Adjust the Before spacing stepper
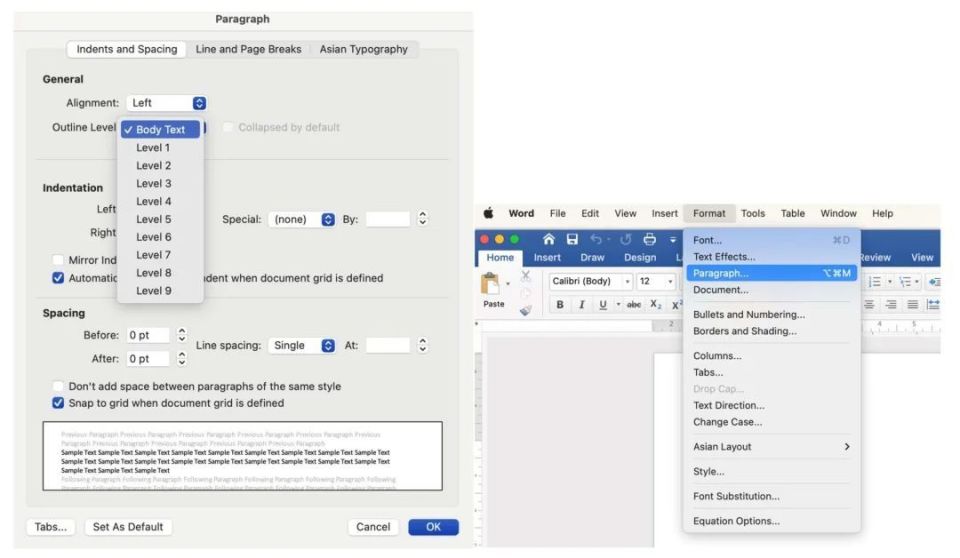Screen dimensions: 960x558 182,335
